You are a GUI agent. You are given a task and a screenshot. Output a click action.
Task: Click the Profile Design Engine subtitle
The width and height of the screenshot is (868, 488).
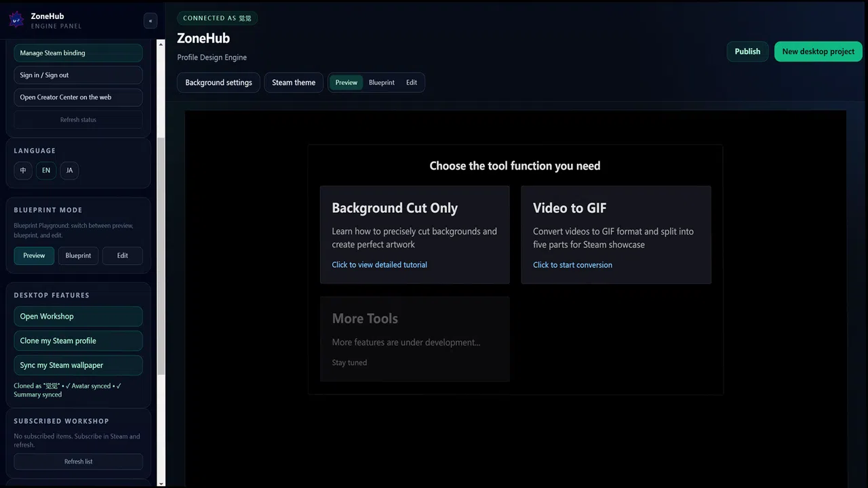pos(212,58)
